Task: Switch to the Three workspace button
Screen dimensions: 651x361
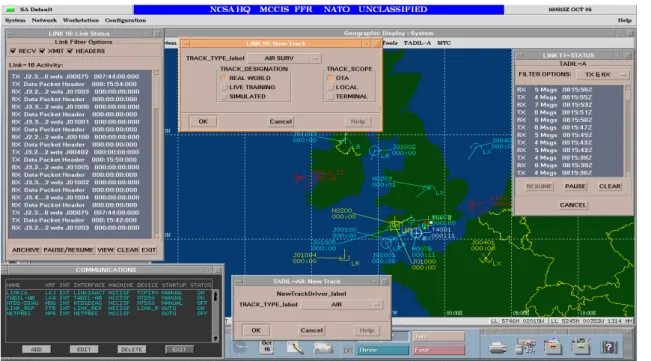Action: [x=382, y=350]
